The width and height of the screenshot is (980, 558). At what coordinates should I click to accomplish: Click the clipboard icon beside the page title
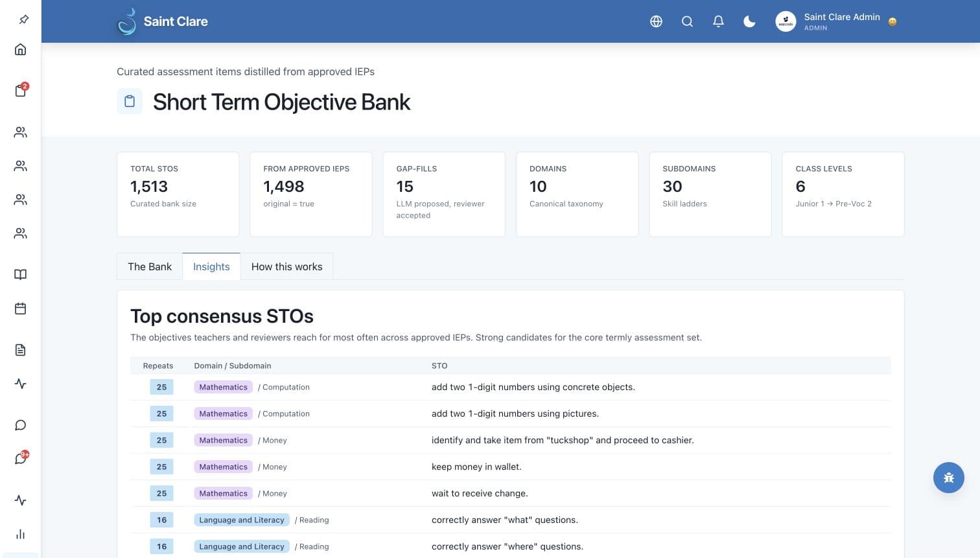pyautogui.click(x=130, y=101)
